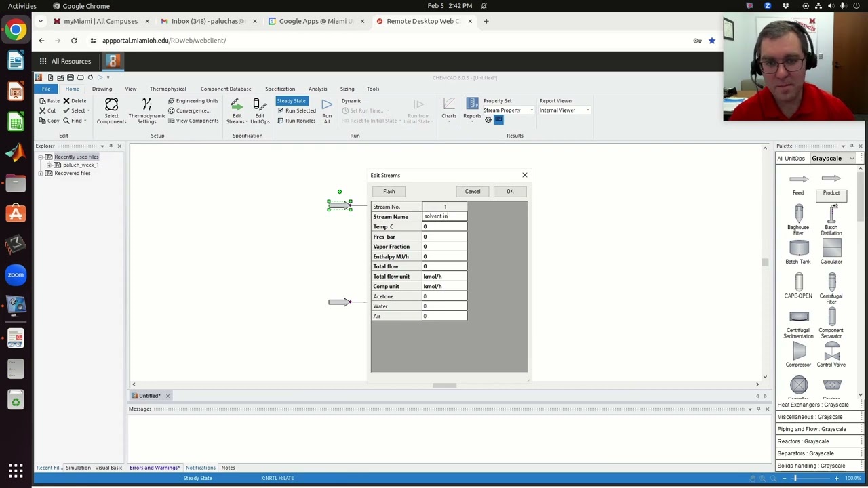The width and height of the screenshot is (868, 488).
Task: Select the Centrifugal Filter unit
Action: coord(831,289)
